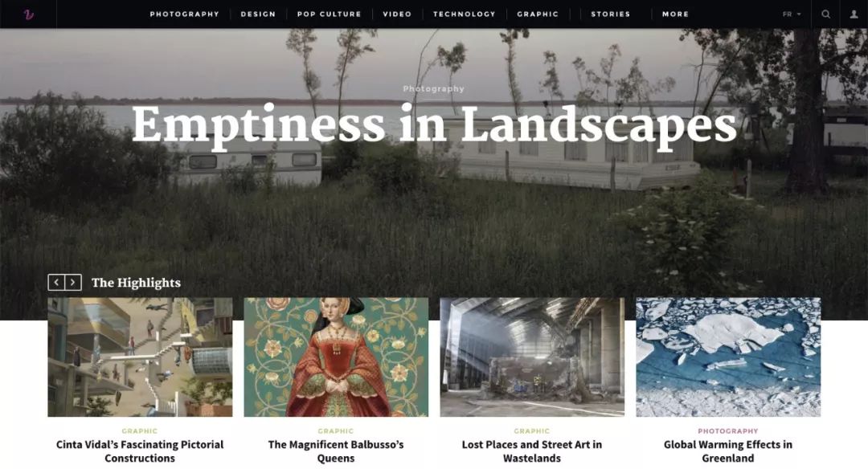Open the Photography menu item

click(184, 14)
